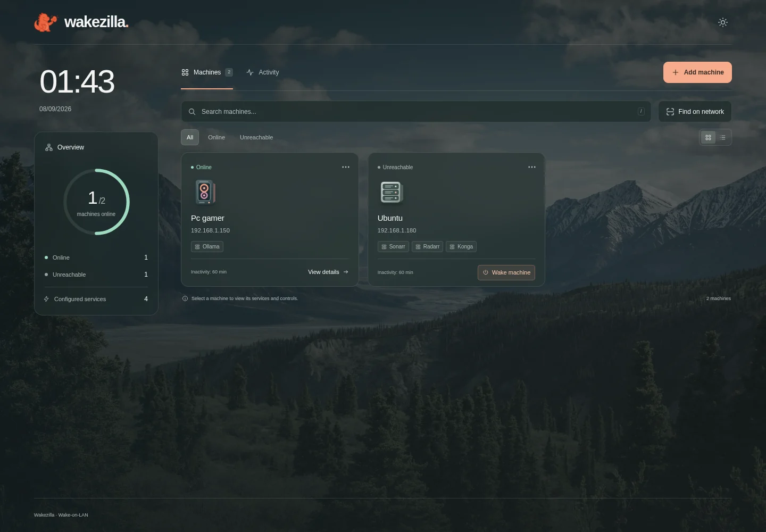Viewport: 766px width, 532px height.
Task: Focus the Search machines field
Action: click(x=416, y=112)
